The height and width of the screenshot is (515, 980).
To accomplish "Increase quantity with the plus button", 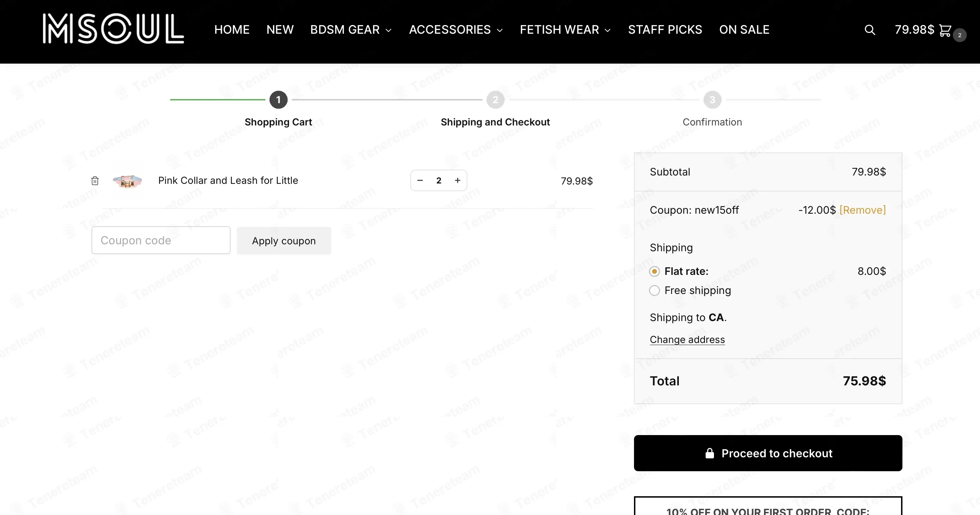I will pos(458,181).
